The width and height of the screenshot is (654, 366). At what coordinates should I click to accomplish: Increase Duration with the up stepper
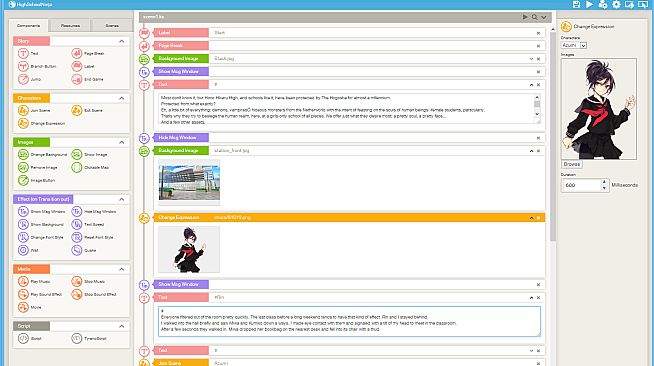pos(604,182)
